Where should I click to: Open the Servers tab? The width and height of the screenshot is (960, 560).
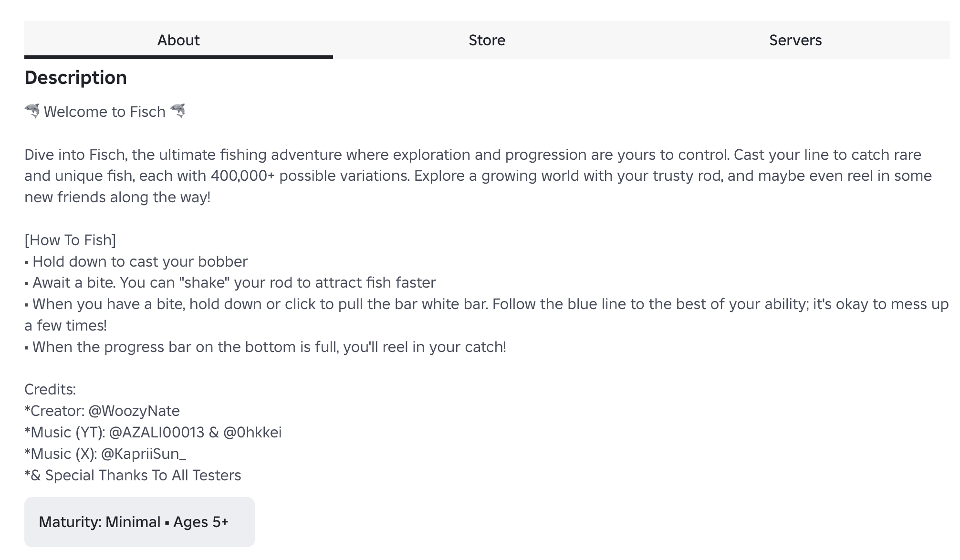[x=795, y=40]
